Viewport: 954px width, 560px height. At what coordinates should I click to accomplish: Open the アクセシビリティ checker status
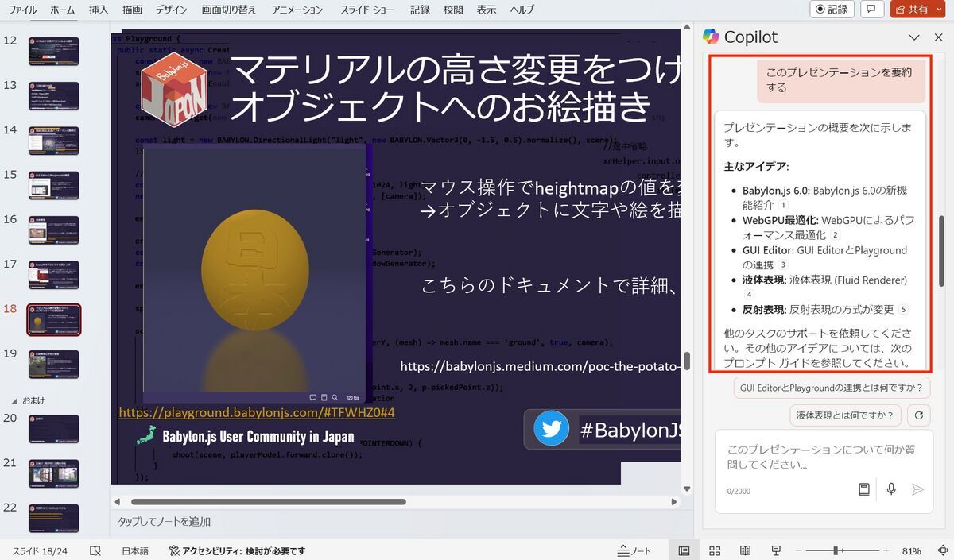(238, 550)
